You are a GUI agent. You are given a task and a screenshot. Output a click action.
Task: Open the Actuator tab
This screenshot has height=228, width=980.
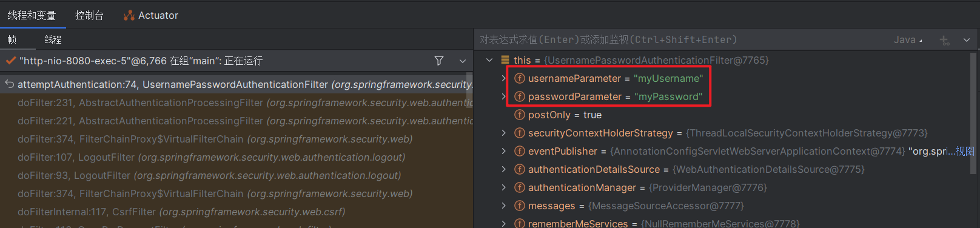point(151,15)
